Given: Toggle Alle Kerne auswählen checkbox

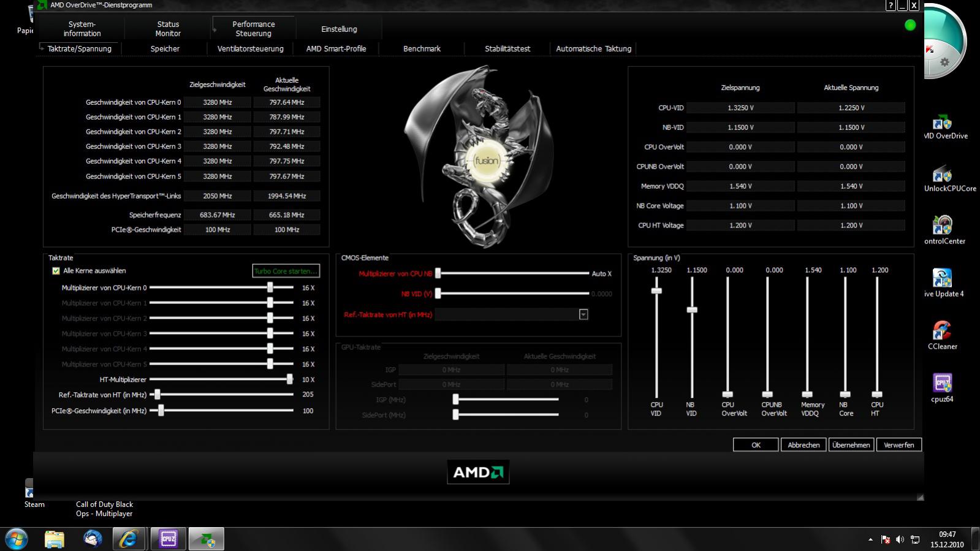Looking at the screenshot, I should [56, 271].
